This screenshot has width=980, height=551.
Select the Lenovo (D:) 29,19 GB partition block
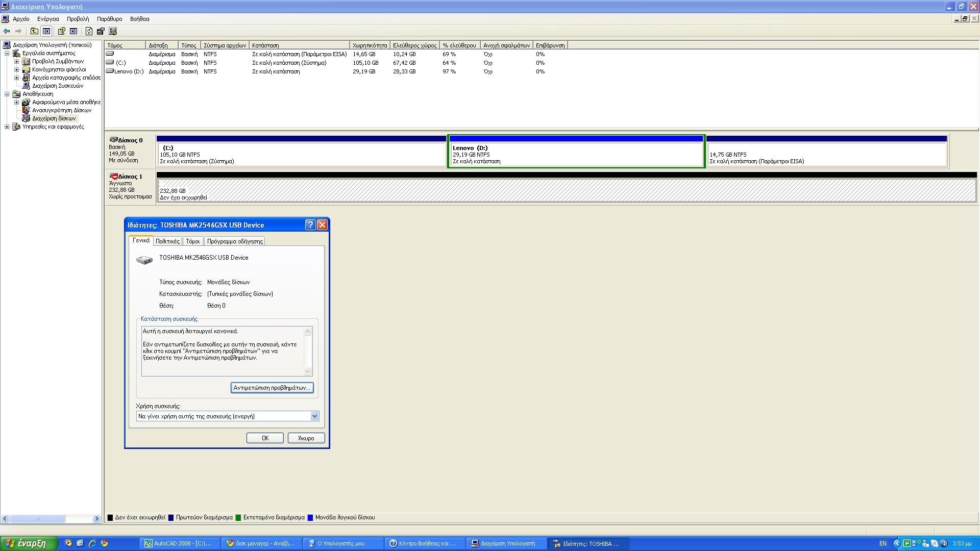tap(576, 152)
